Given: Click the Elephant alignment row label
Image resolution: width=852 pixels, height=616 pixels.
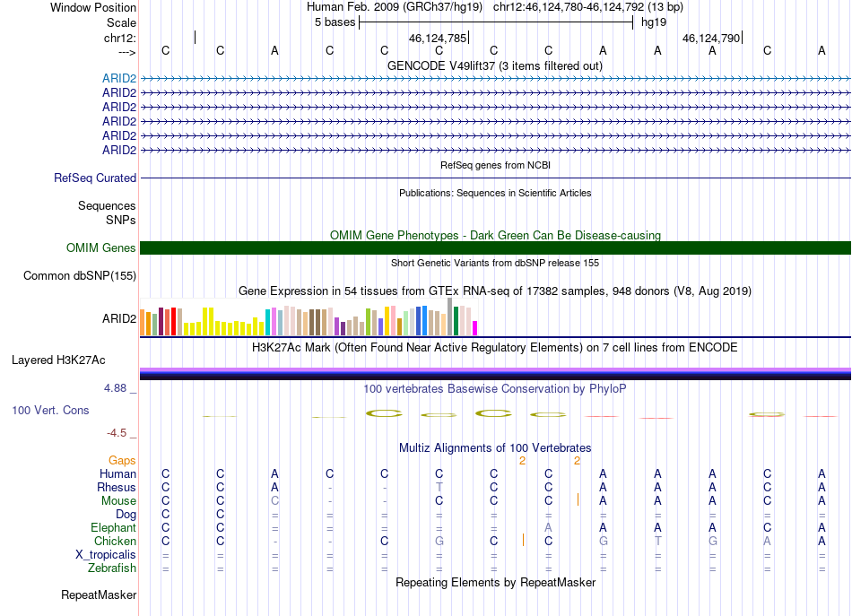Looking at the screenshot, I should [x=113, y=527].
